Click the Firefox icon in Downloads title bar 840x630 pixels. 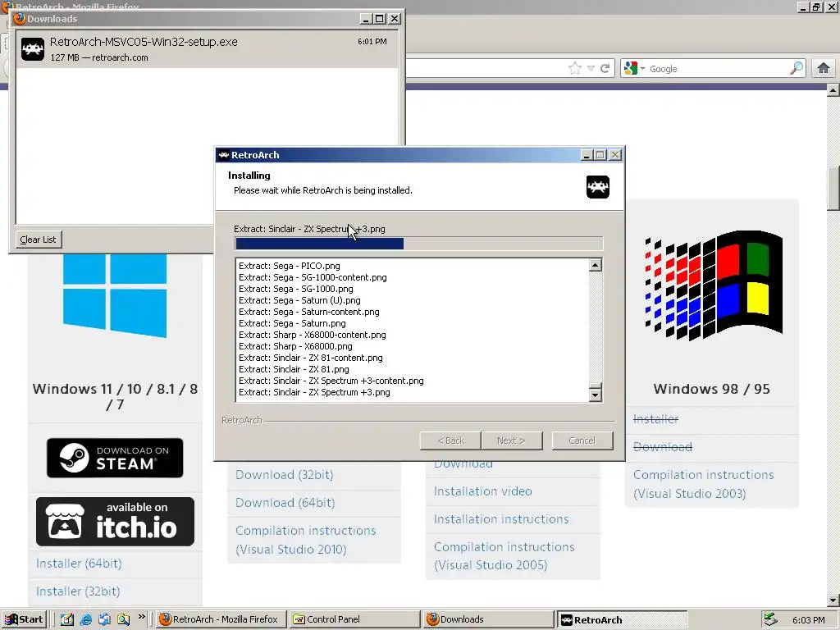click(x=20, y=19)
